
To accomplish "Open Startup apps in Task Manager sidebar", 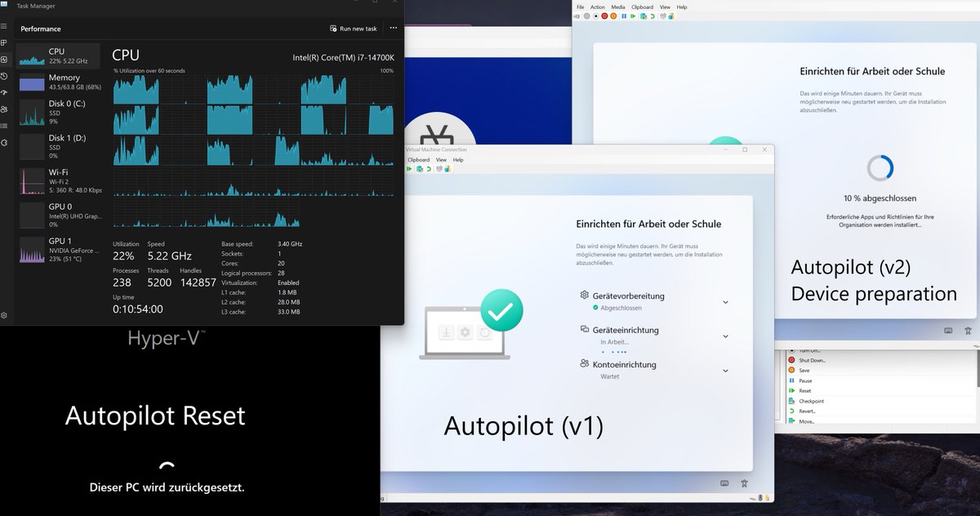I will [x=4, y=92].
